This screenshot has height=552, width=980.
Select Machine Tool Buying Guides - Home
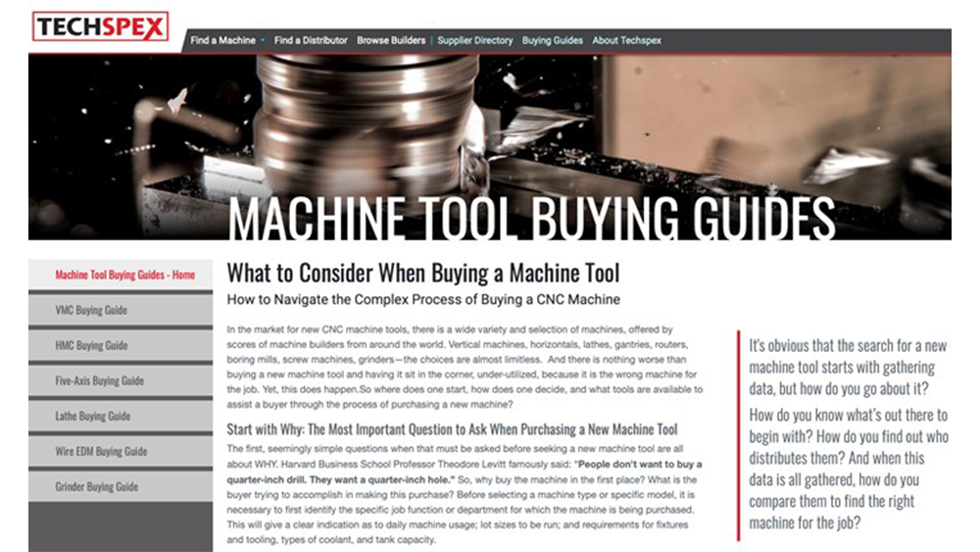pyautogui.click(x=124, y=276)
